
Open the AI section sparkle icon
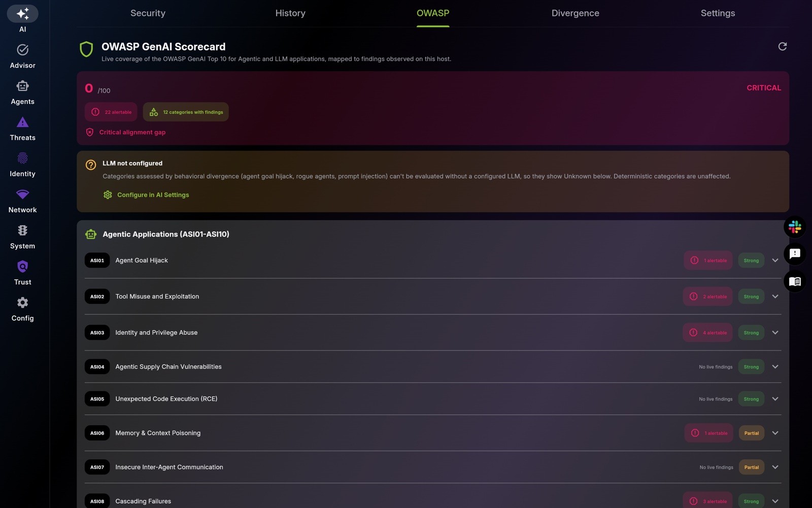[x=22, y=14]
